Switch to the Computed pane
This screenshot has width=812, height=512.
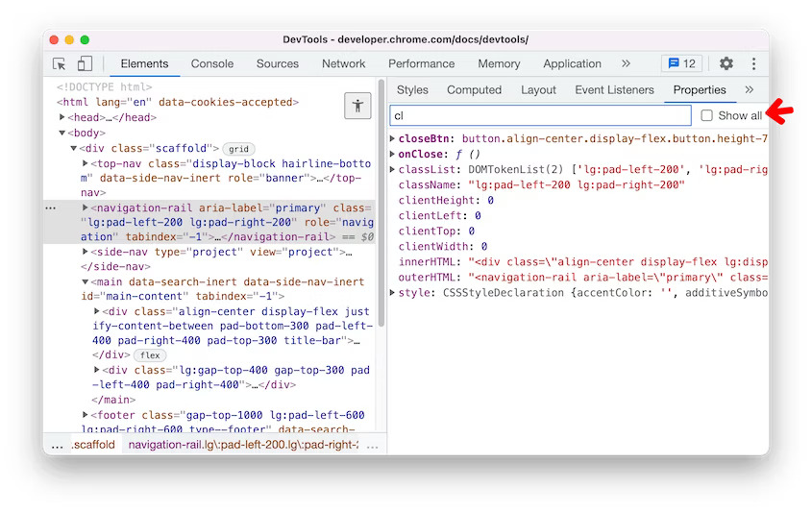click(x=475, y=90)
